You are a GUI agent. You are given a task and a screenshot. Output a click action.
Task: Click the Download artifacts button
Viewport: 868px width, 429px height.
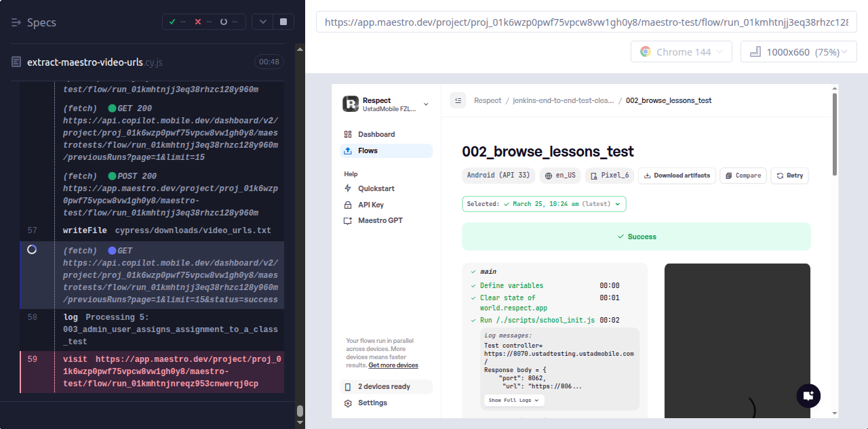coord(676,176)
